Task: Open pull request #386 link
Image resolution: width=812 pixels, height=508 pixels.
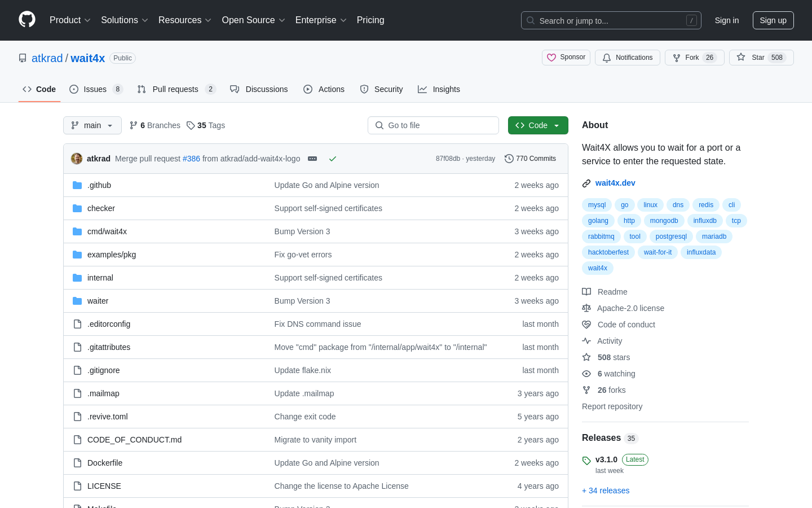Action: click(191, 159)
